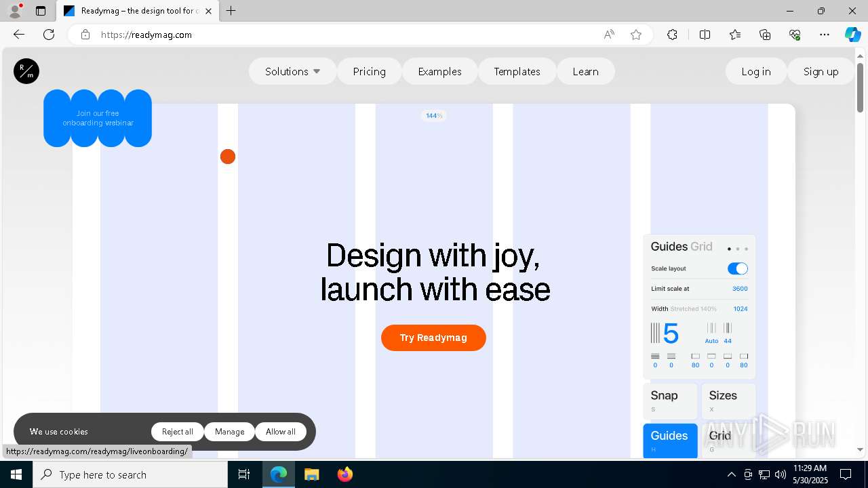Image resolution: width=868 pixels, height=488 pixels.
Task: Add this page to favorites star
Action: pyautogui.click(x=636, y=35)
